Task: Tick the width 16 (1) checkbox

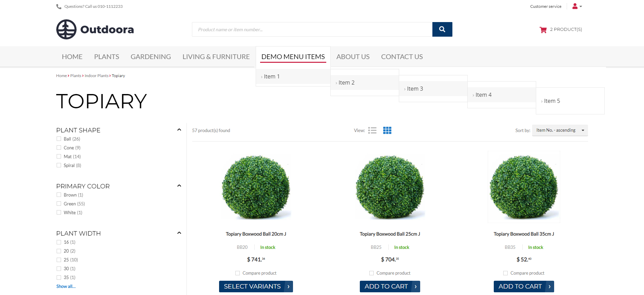Action: 59,242
